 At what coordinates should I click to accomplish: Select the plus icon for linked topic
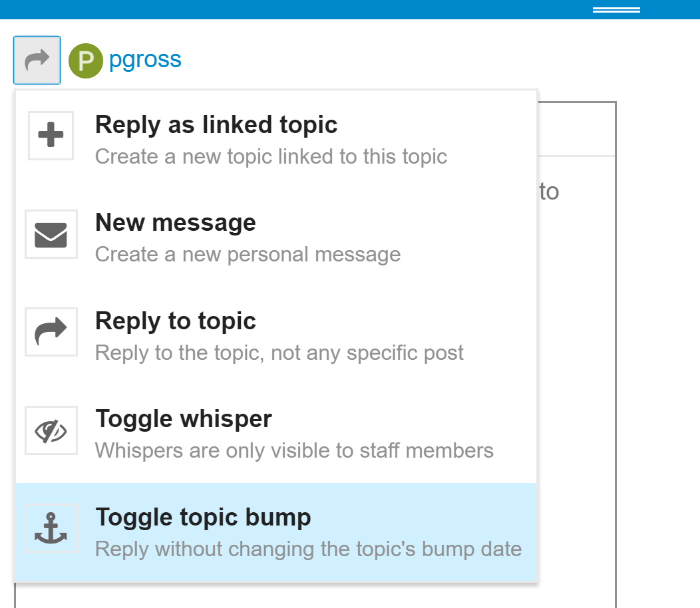[x=51, y=136]
